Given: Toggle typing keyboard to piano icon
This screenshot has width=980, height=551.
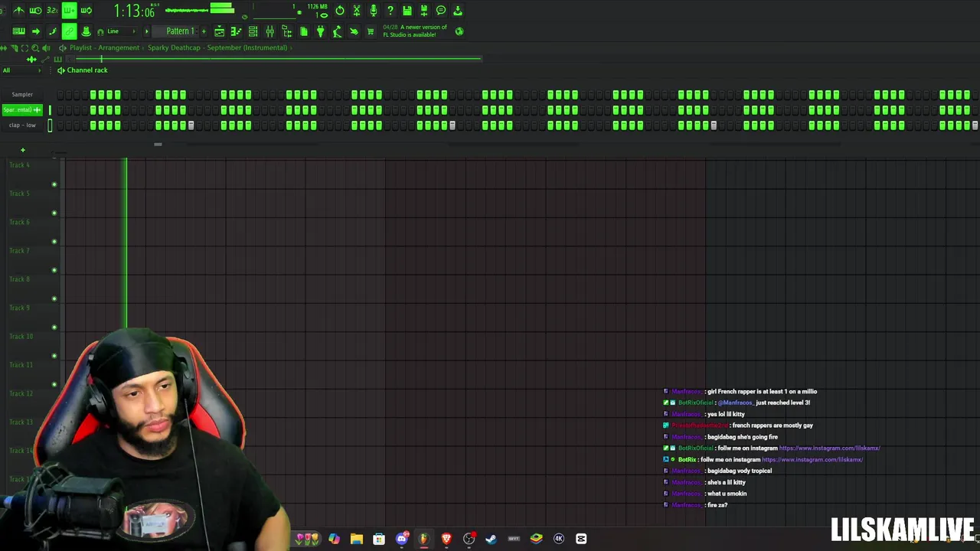Looking at the screenshot, I should point(18,31).
